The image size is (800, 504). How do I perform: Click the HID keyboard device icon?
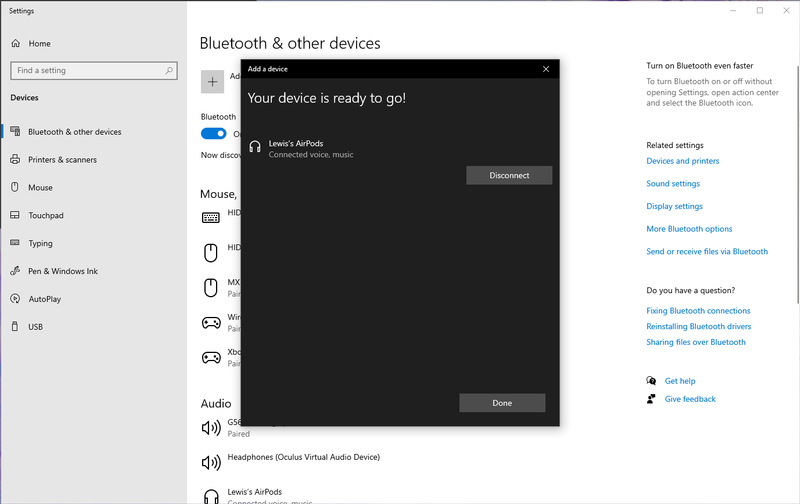211,218
